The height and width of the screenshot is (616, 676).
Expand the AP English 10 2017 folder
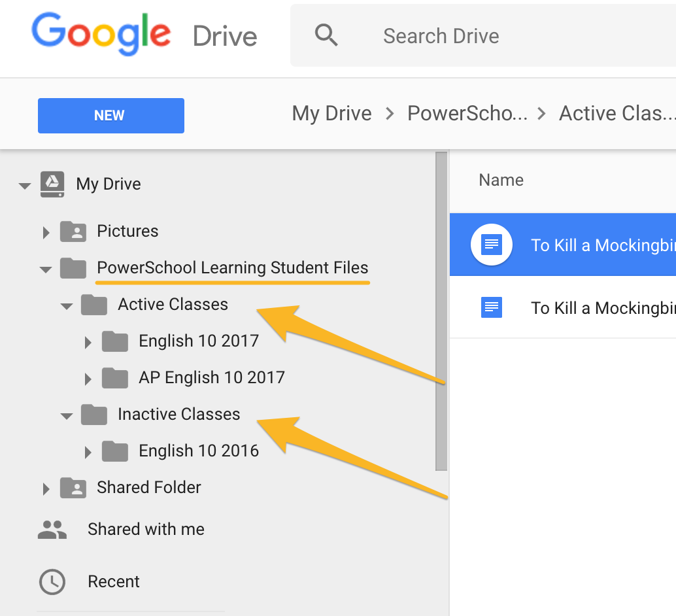coord(88,377)
